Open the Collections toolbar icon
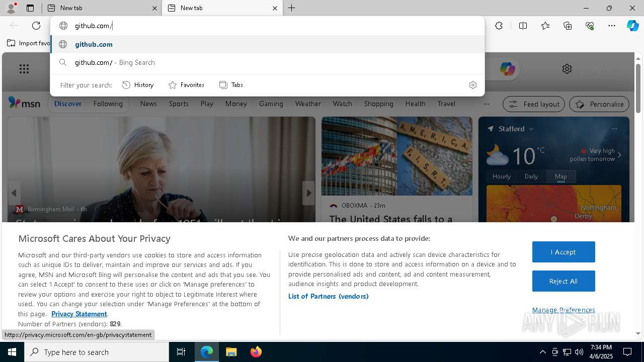644x362 pixels. click(568, 26)
